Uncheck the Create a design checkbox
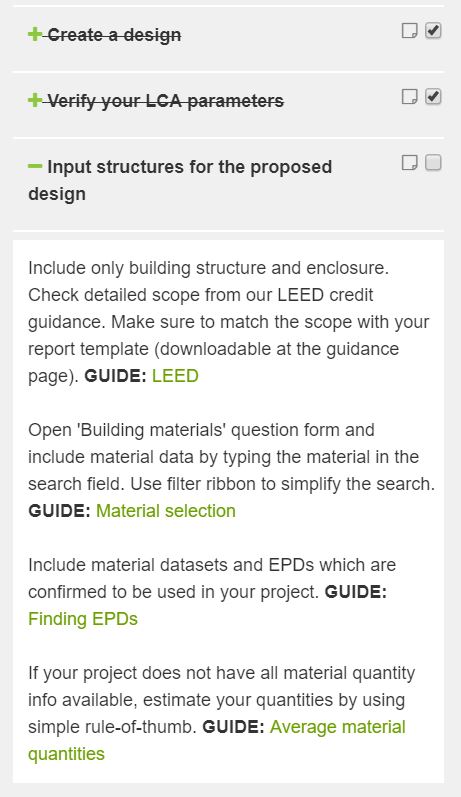The height and width of the screenshot is (797, 461). (x=433, y=30)
